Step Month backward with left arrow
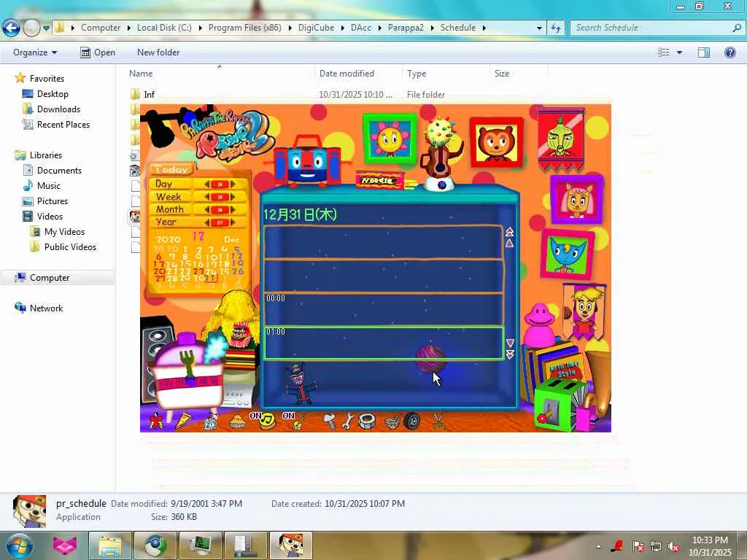Image resolution: width=747 pixels, height=560 pixels. coord(207,209)
